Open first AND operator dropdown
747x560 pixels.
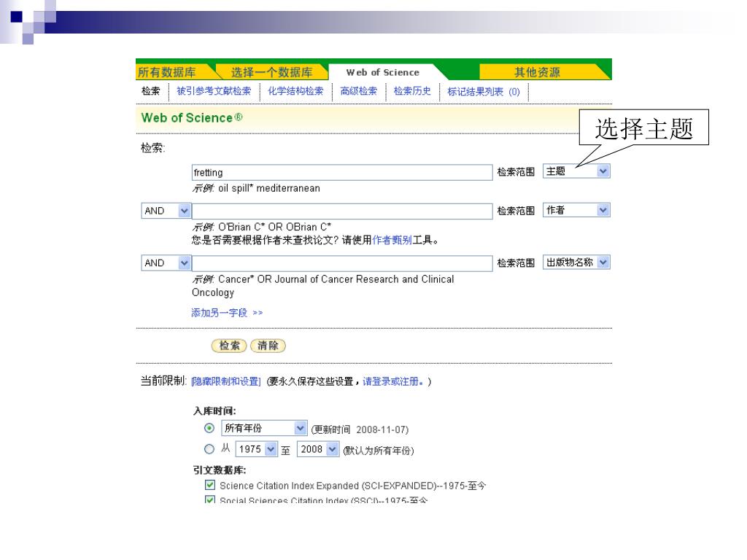tap(166, 211)
